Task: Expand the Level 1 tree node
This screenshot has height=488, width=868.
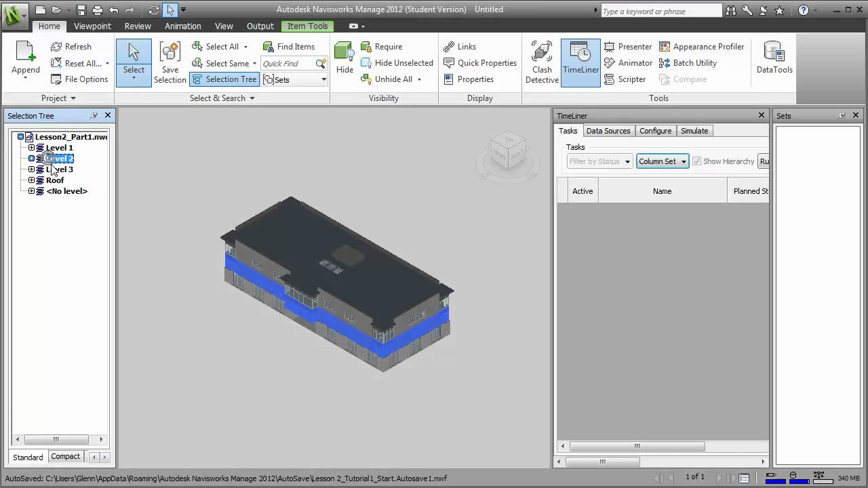Action: pos(31,148)
